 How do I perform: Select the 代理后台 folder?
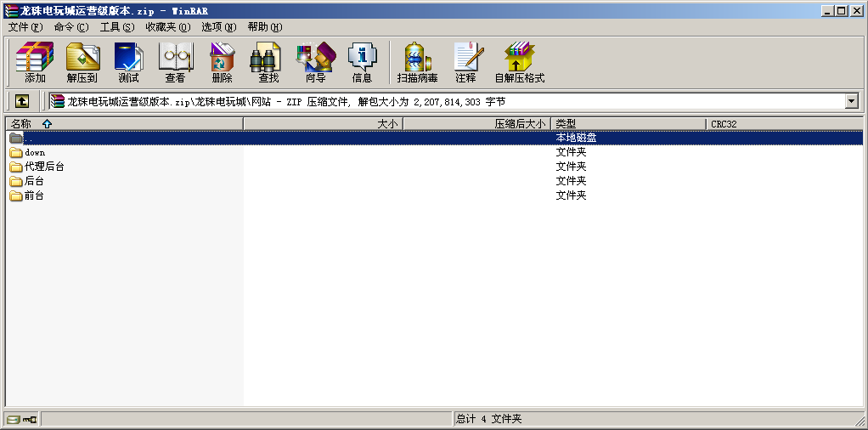click(44, 167)
